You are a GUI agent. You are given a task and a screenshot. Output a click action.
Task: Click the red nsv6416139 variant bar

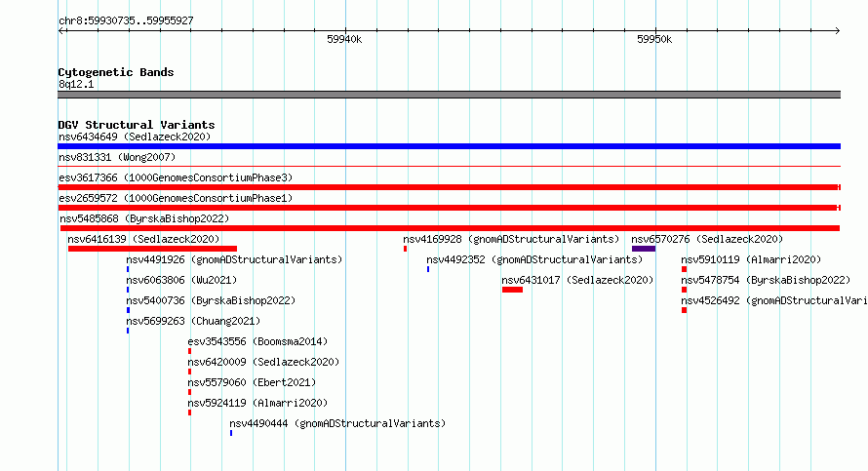click(152, 249)
